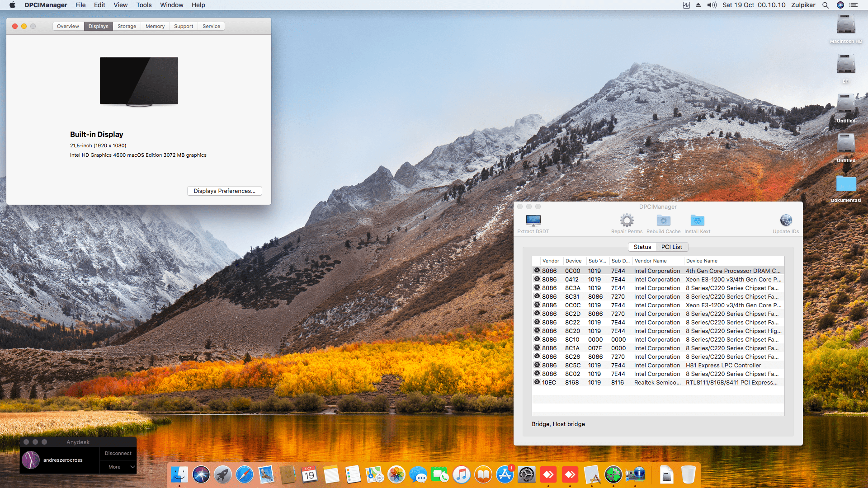Open Messages from the dock
Screen dimensions: 868x488
pyautogui.click(x=418, y=475)
